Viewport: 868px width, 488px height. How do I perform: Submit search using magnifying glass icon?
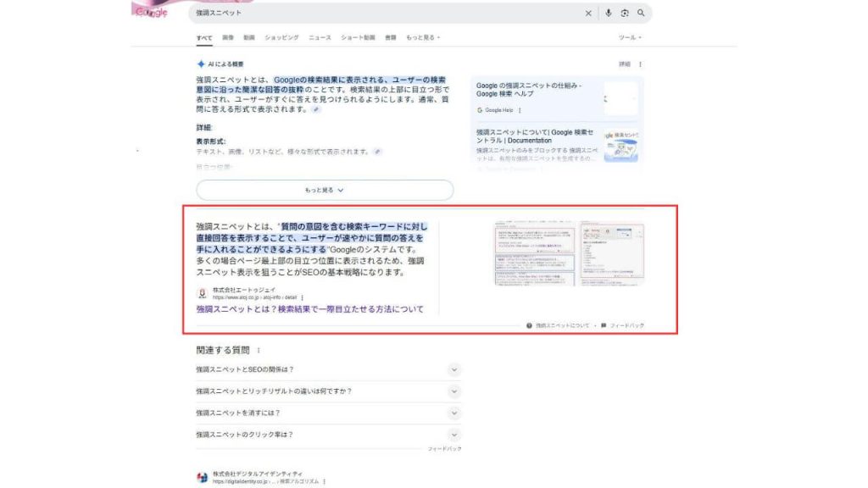coord(641,13)
